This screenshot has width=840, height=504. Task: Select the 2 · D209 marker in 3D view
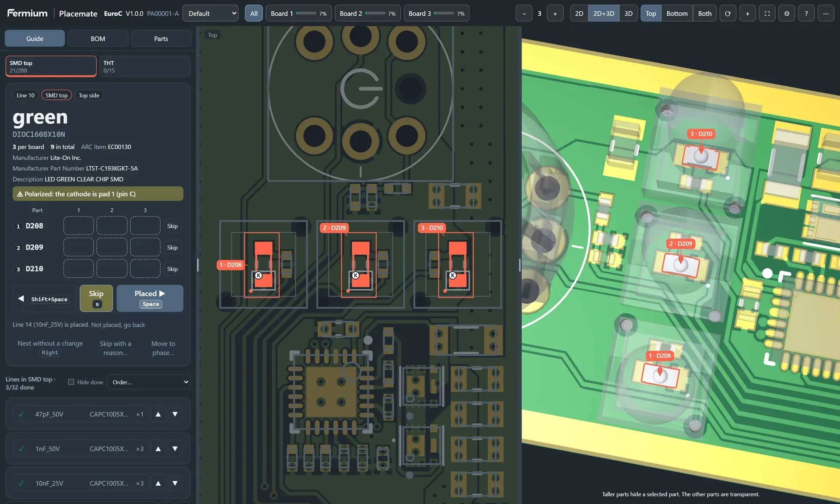681,244
